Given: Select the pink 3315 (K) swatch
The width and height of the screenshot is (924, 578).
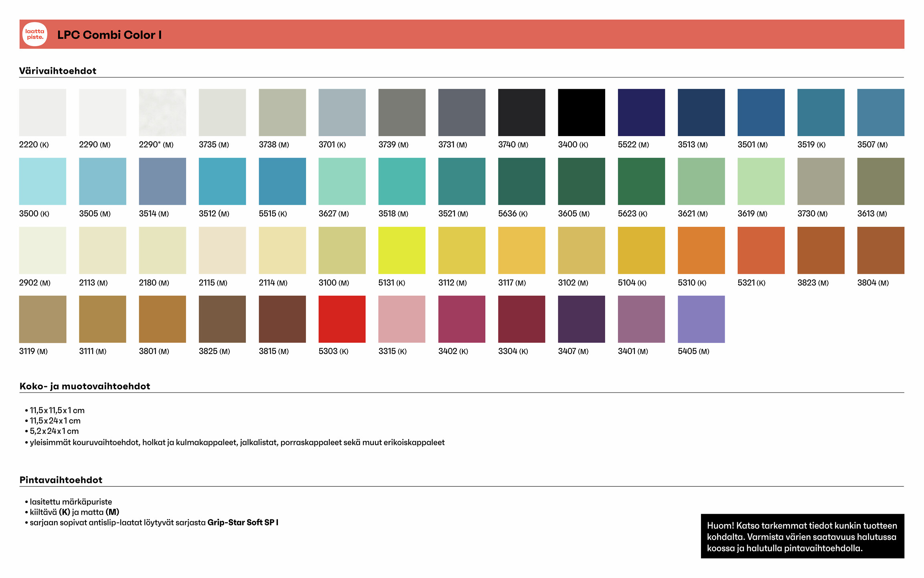Looking at the screenshot, I should pos(402,319).
